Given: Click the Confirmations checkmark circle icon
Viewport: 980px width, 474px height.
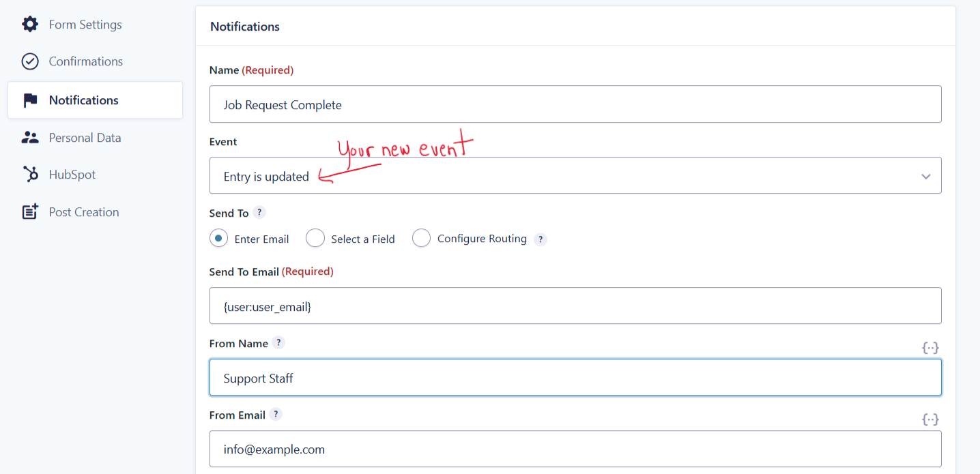Looking at the screenshot, I should 30,61.
